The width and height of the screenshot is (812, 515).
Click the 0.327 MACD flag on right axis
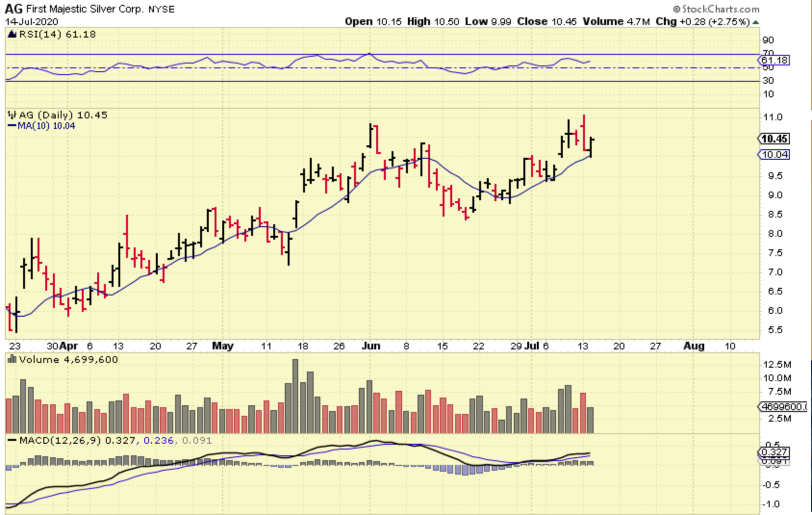(774, 452)
